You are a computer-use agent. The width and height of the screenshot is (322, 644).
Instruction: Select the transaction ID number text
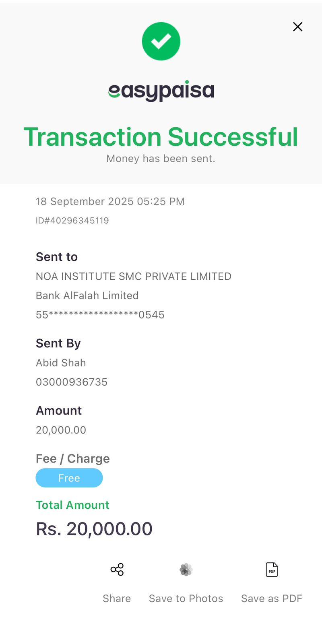pyautogui.click(x=72, y=221)
